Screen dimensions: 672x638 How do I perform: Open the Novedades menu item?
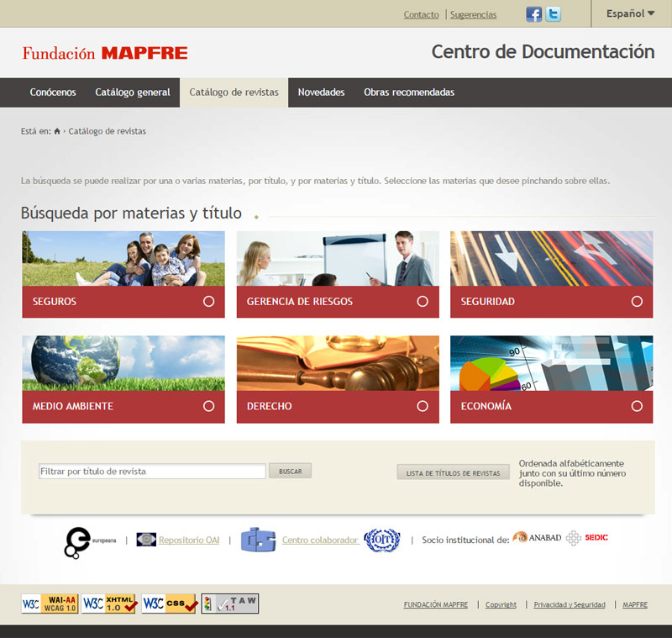pos(322,92)
